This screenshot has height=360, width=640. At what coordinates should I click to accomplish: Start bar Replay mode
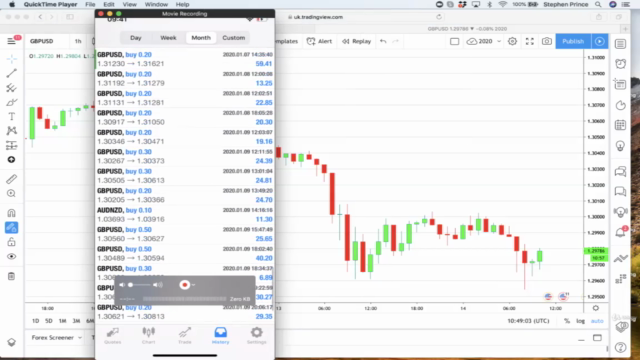pyautogui.click(x=356, y=41)
